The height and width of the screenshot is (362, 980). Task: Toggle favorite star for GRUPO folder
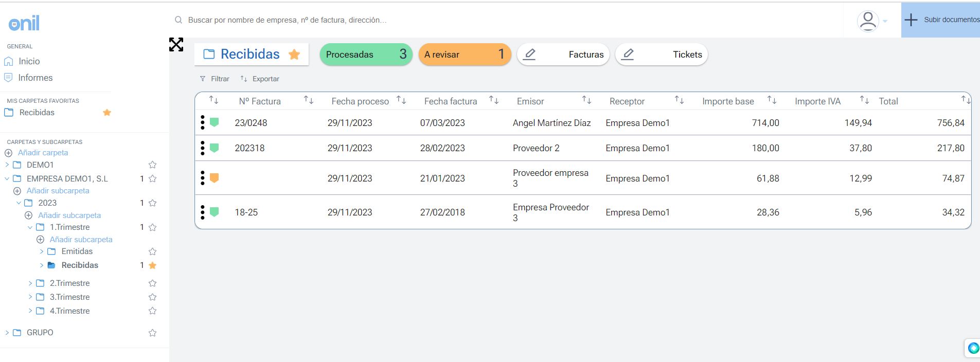pos(152,333)
